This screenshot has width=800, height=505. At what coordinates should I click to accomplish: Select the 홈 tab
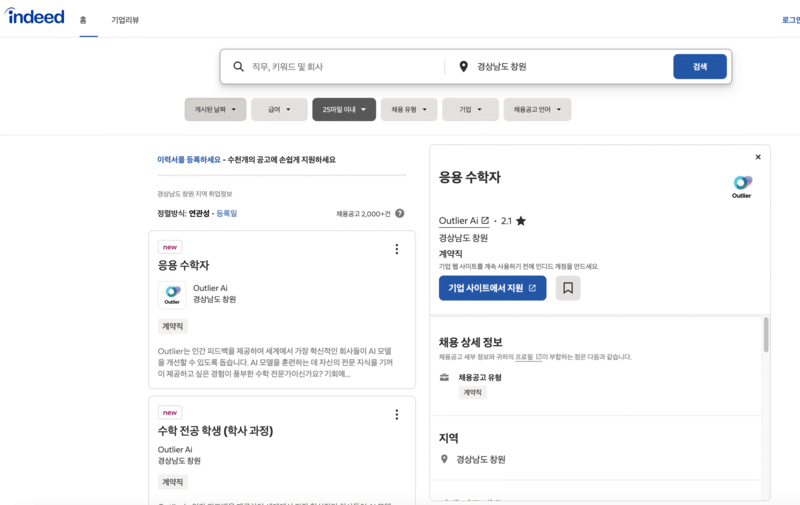83,20
